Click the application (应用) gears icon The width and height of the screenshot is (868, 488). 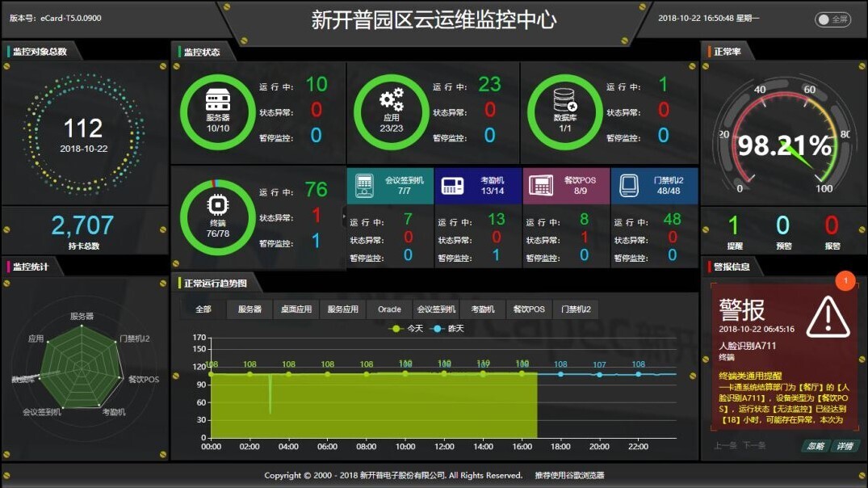click(392, 100)
